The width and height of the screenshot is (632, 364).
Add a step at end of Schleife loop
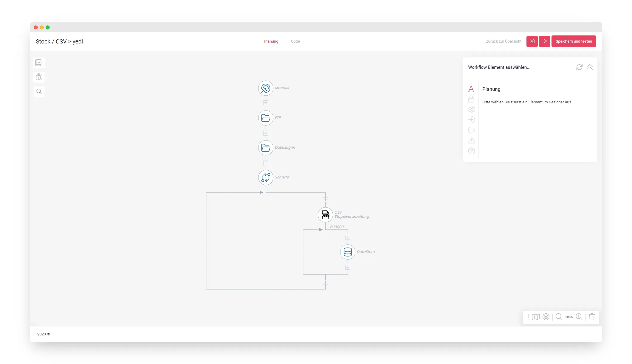[325, 282]
